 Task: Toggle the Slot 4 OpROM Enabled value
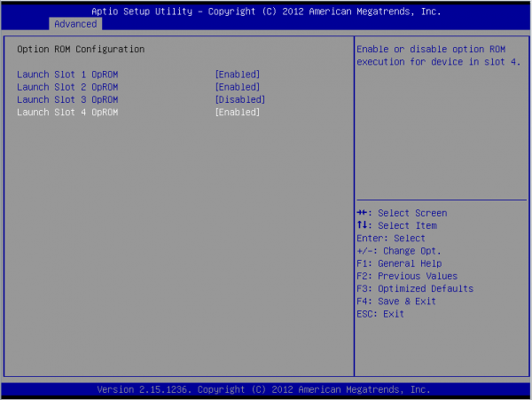(238, 113)
